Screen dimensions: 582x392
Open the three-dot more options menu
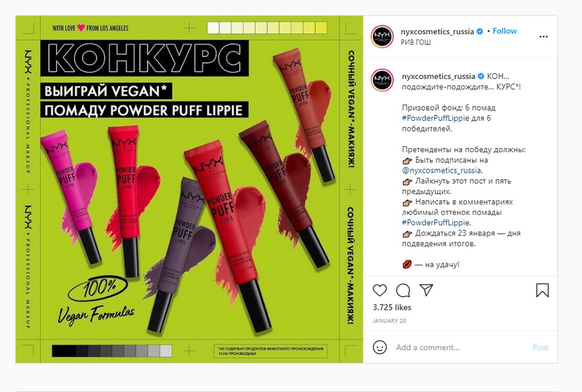click(x=543, y=36)
